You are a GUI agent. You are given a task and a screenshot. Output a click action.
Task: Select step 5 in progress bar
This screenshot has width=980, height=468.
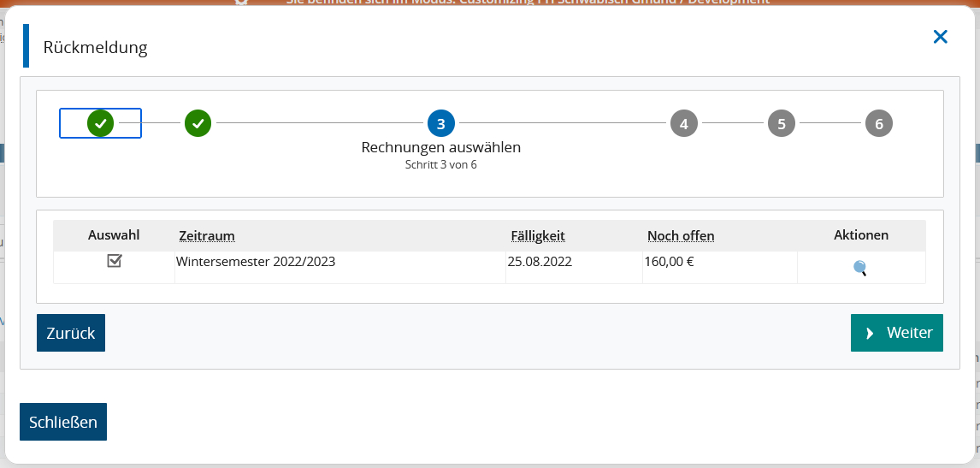(x=781, y=123)
